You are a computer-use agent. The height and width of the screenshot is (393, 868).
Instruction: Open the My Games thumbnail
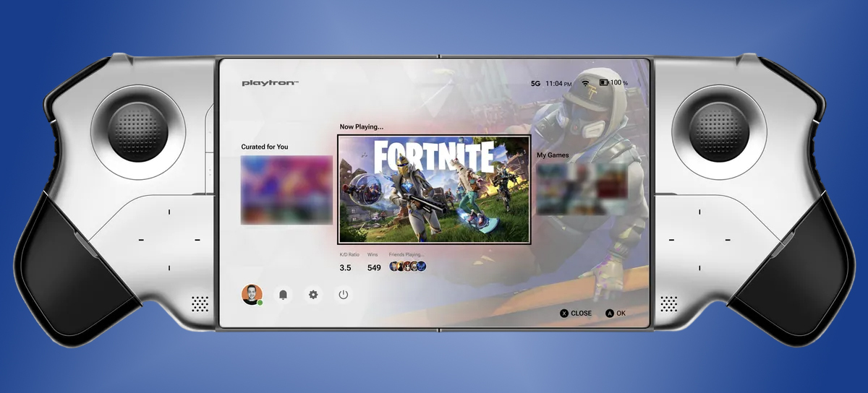point(582,190)
